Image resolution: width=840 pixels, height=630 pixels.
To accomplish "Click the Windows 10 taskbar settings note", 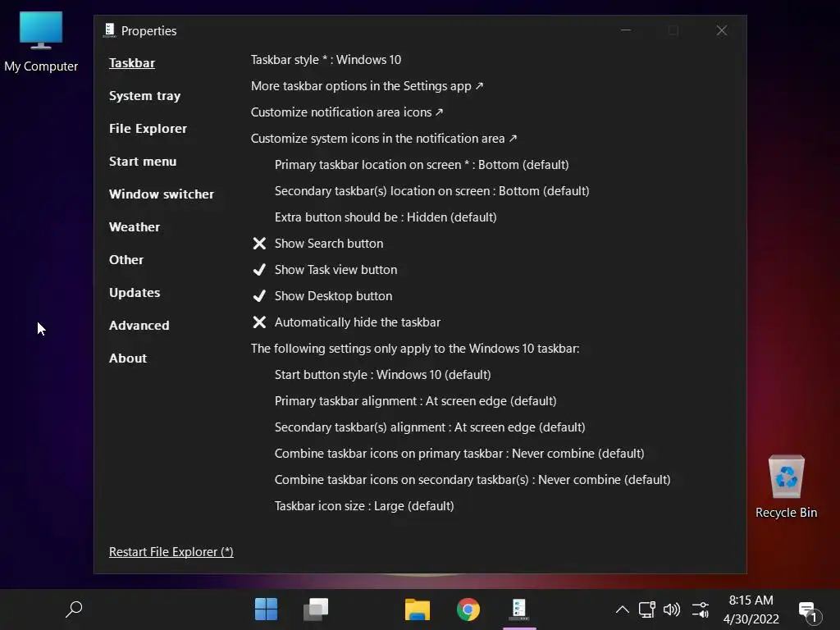I will (x=414, y=348).
